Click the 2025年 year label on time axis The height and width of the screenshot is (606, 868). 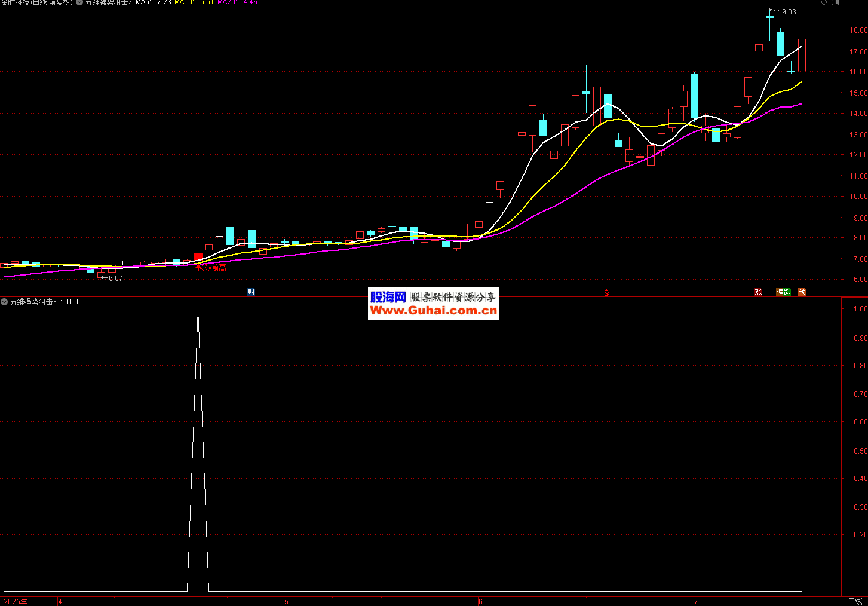(x=15, y=601)
